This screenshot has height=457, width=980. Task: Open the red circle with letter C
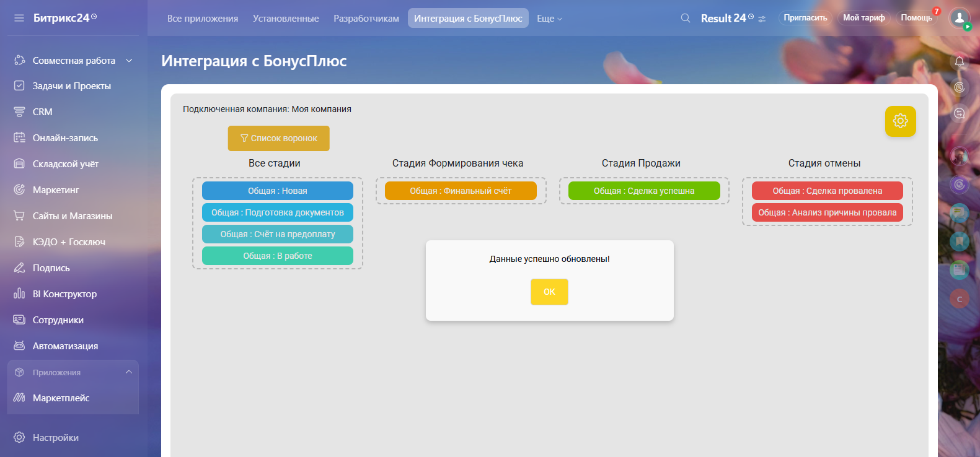pyautogui.click(x=960, y=299)
